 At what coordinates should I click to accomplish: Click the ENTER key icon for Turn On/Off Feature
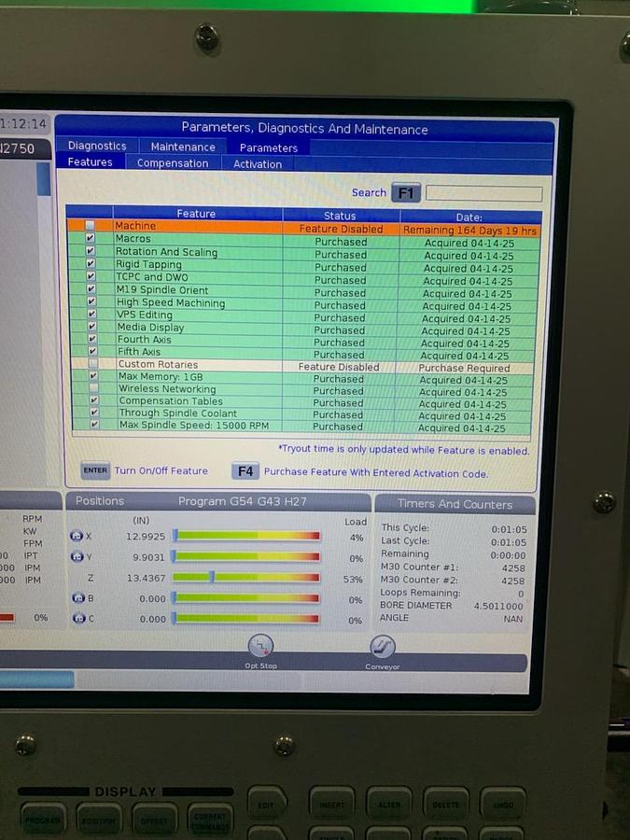coord(94,471)
